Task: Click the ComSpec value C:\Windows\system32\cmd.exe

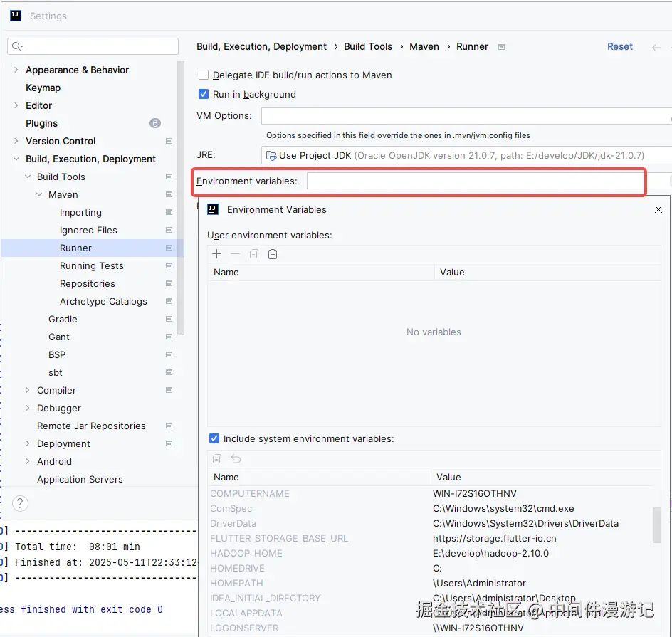Action: point(503,508)
